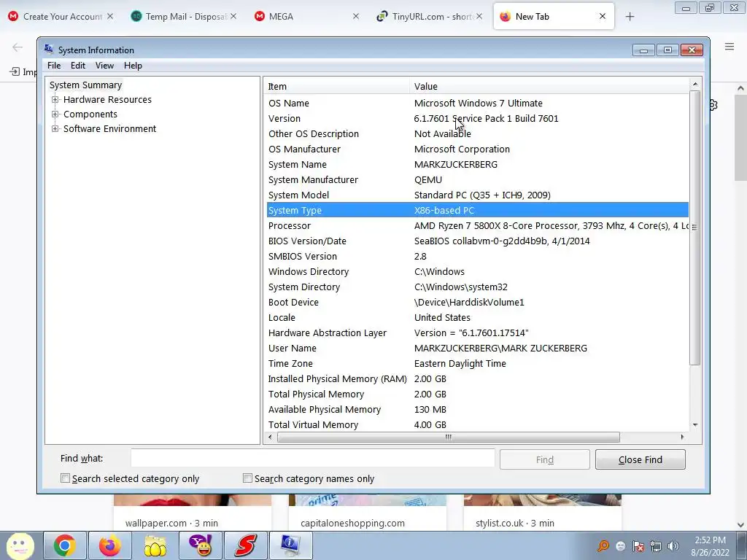
Task: Select the Version row
Action: coord(477,119)
